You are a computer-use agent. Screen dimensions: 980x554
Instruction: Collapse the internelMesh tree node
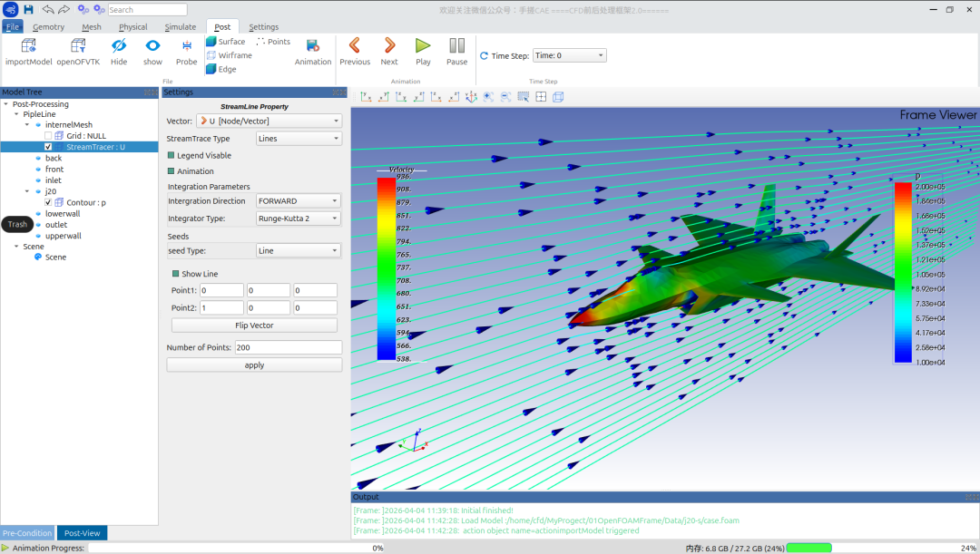tap(27, 125)
